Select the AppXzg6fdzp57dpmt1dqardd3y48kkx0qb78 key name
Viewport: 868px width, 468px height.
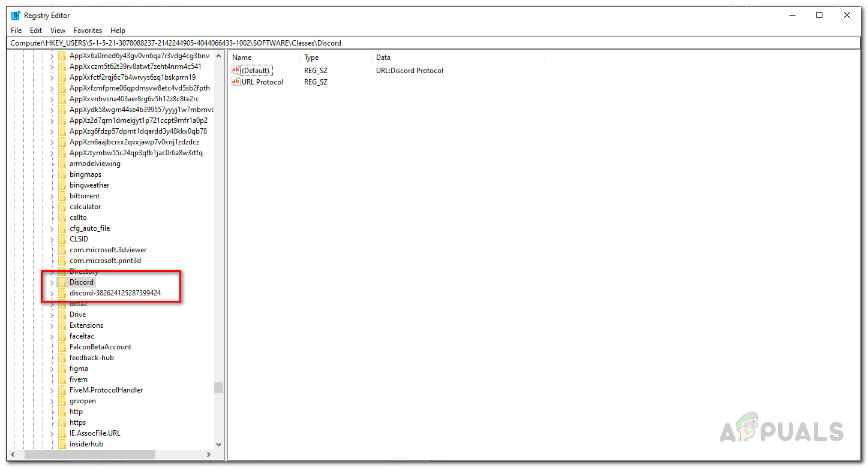tap(138, 131)
